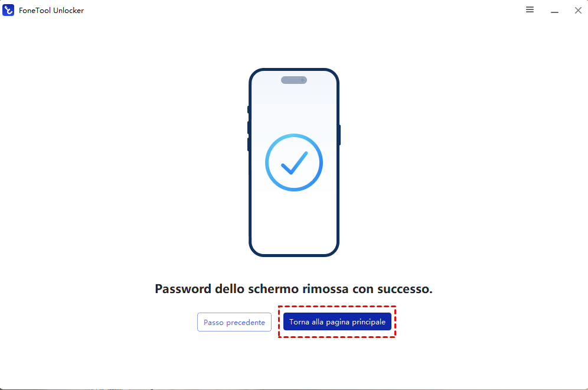This screenshot has height=390, width=588.
Task: Go back with Passo precedente button
Action: coord(234,322)
